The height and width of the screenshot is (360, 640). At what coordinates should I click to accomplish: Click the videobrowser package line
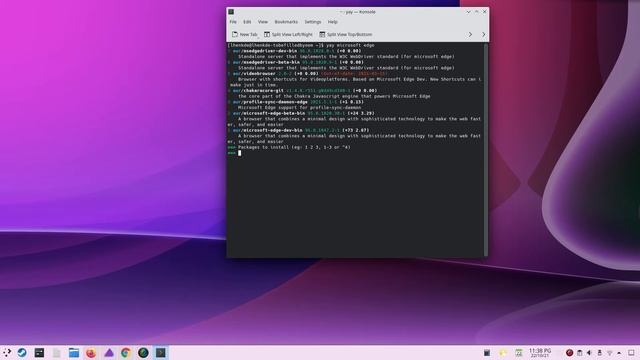[x=307, y=74]
